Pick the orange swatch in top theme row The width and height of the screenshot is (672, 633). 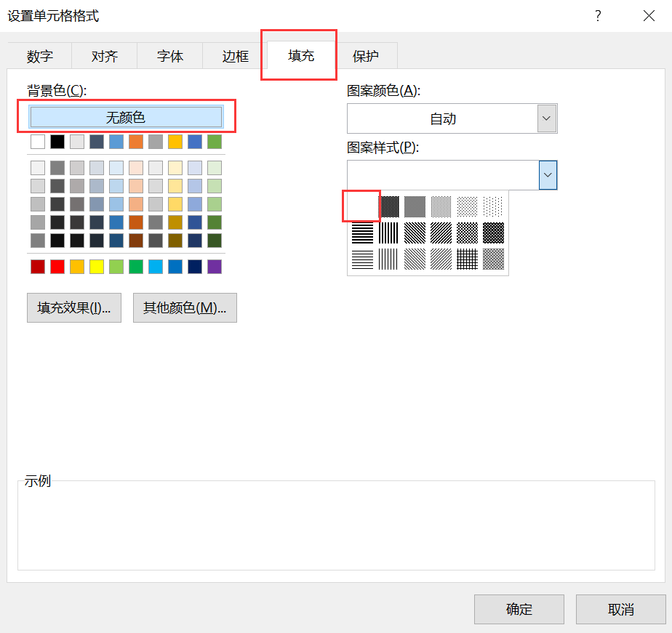pos(136,141)
